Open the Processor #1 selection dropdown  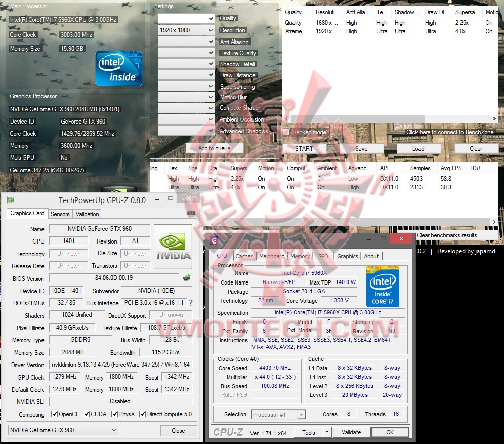click(x=278, y=415)
